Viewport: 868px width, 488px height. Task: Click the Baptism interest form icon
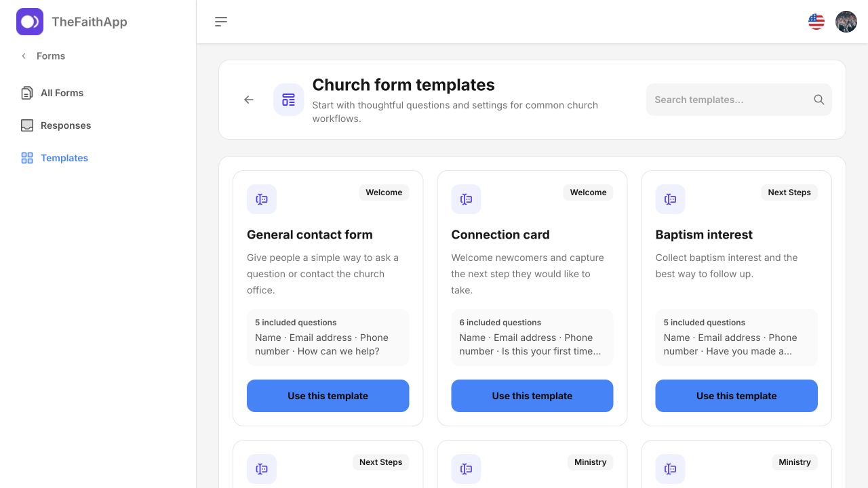[x=670, y=199]
